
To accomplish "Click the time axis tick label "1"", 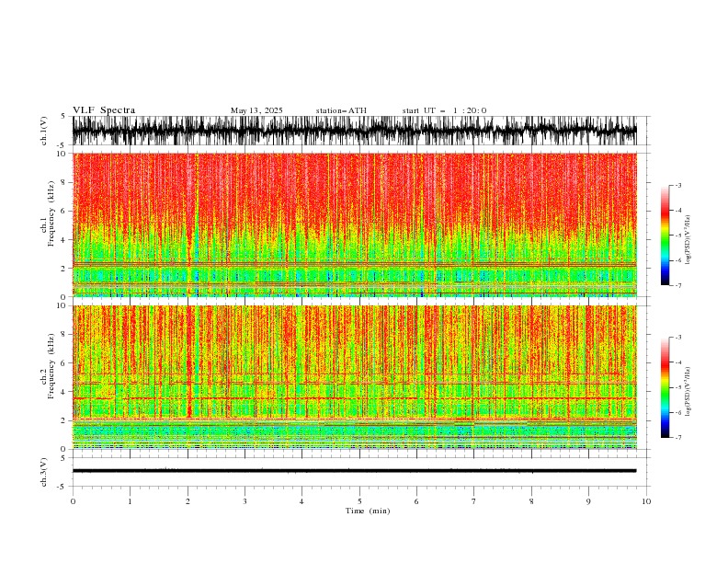I will click(x=130, y=501).
